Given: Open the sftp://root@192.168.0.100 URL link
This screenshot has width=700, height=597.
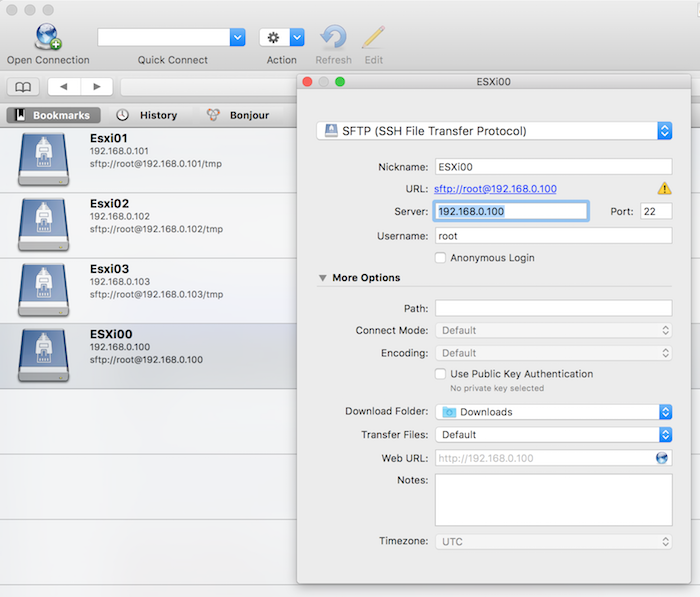Looking at the screenshot, I should point(495,189).
